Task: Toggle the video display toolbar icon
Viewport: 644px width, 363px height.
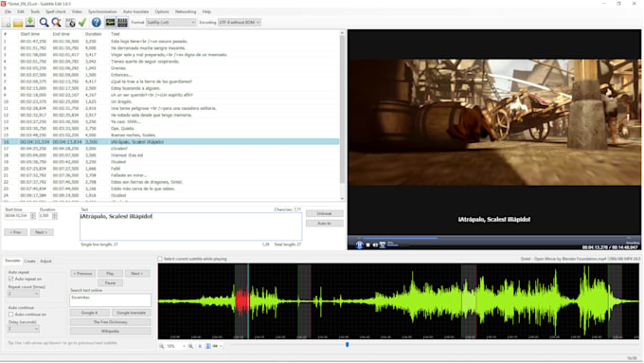Action: (x=122, y=23)
